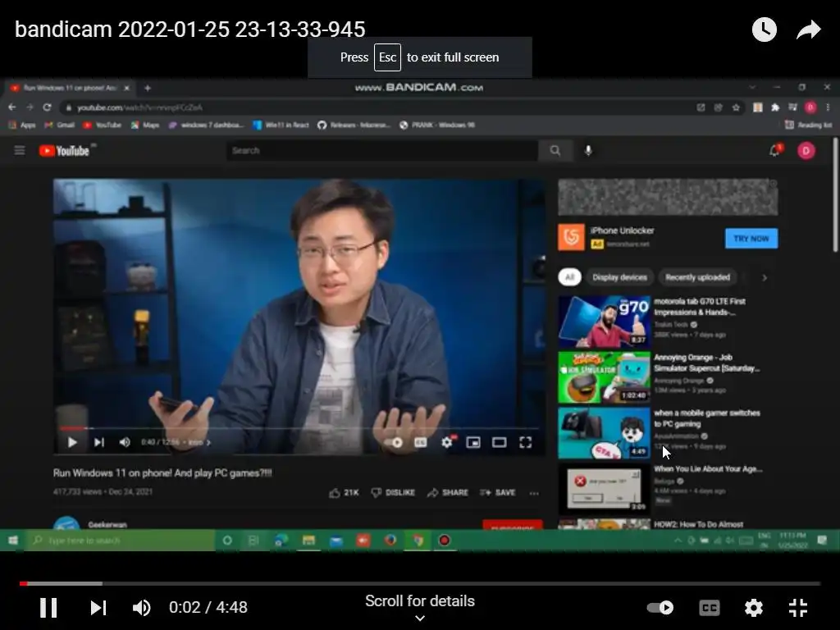Click the share arrow beside bandicam title

point(808,30)
